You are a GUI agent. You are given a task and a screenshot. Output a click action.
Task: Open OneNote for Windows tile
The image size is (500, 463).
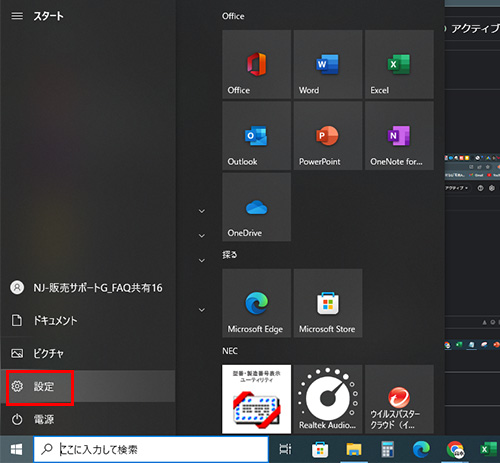399,136
